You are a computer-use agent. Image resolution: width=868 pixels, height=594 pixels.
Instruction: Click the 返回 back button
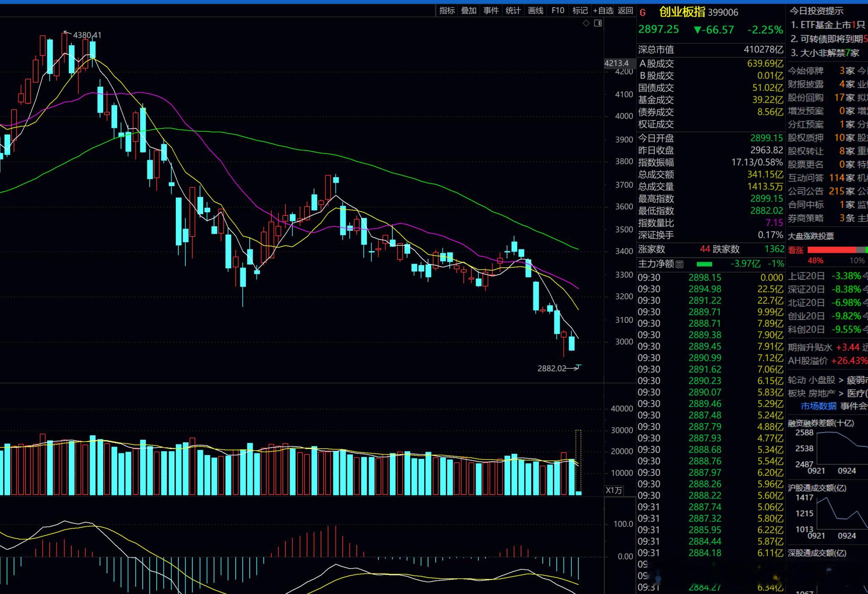click(625, 11)
